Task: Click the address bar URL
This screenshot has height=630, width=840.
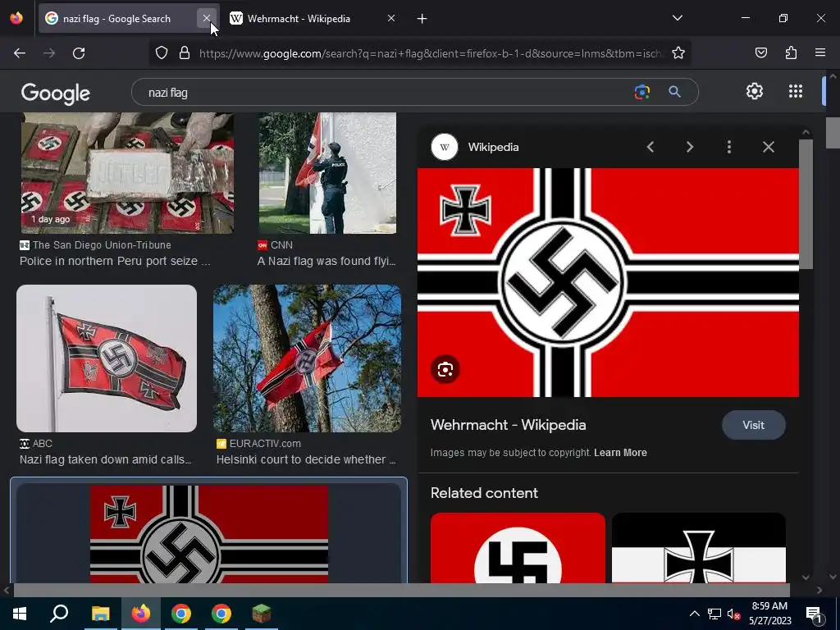Action: pyautogui.click(x=430, y=53)
